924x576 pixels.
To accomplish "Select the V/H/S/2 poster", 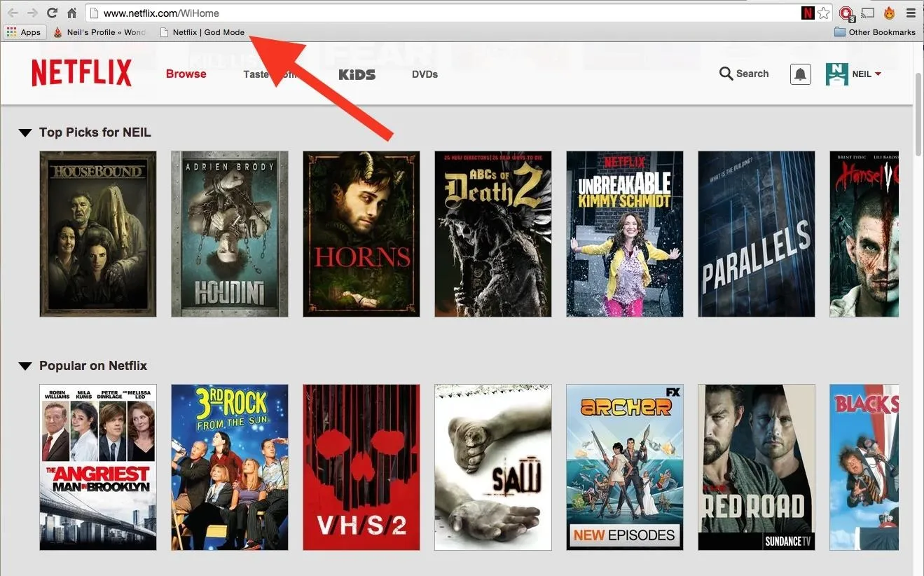I will tap(361, 467).
